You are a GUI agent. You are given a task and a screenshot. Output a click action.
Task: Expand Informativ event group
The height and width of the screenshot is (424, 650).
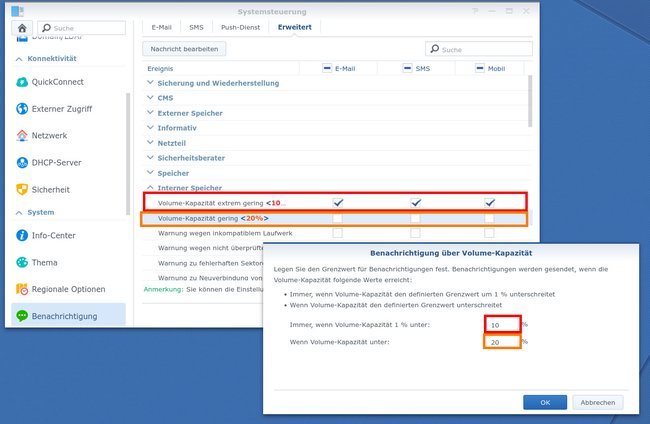(x=150, y=127)
